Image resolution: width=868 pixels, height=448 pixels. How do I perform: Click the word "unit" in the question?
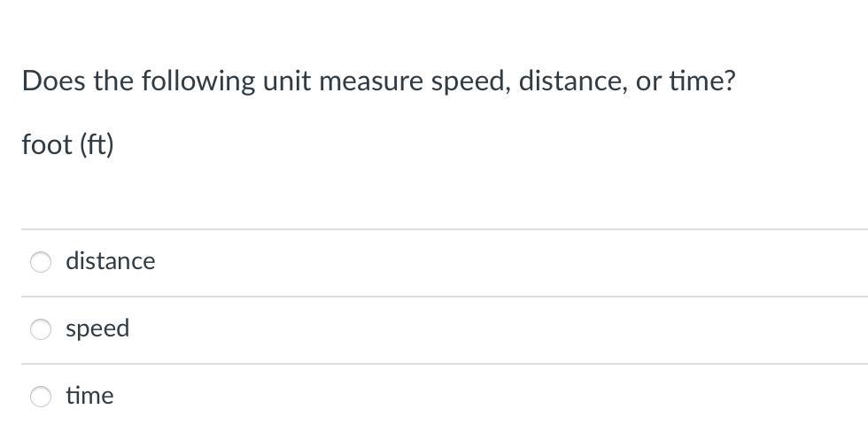pos(287,81)
